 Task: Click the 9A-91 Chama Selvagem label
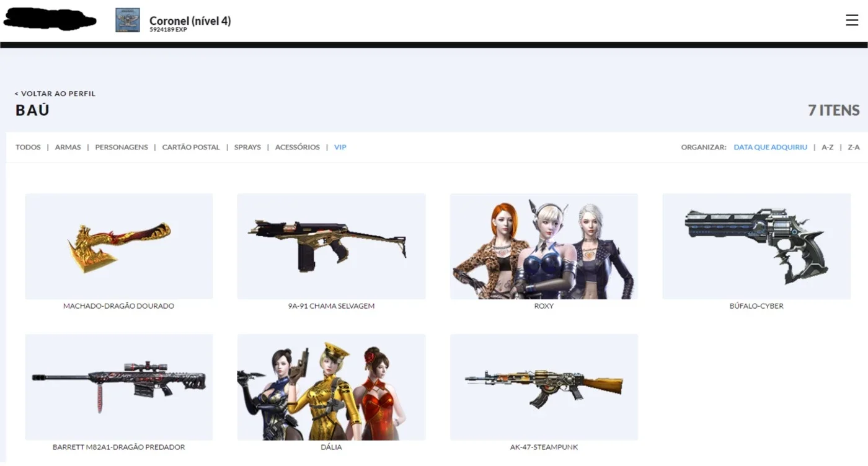(x=332, y=306)
